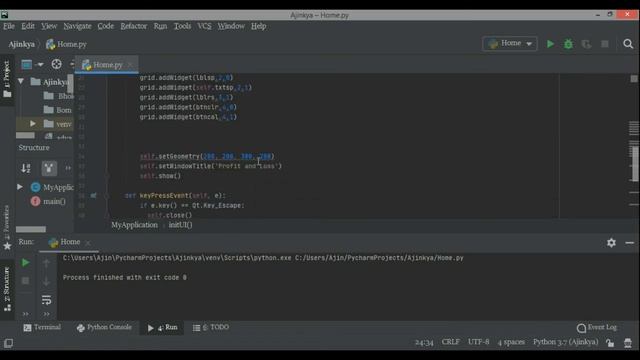Open the Python Console tool window
Image resolution: width=640 pixels, height=360 pixels.
coord(104,327)
